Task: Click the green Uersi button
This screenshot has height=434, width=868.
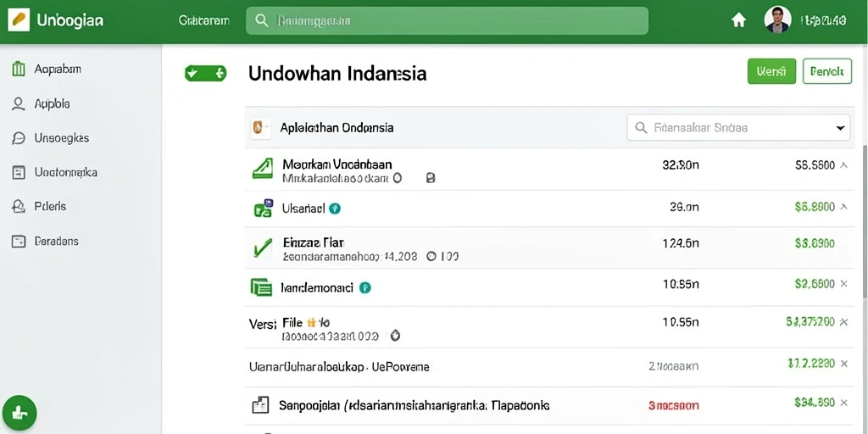Action: point(771,71)
